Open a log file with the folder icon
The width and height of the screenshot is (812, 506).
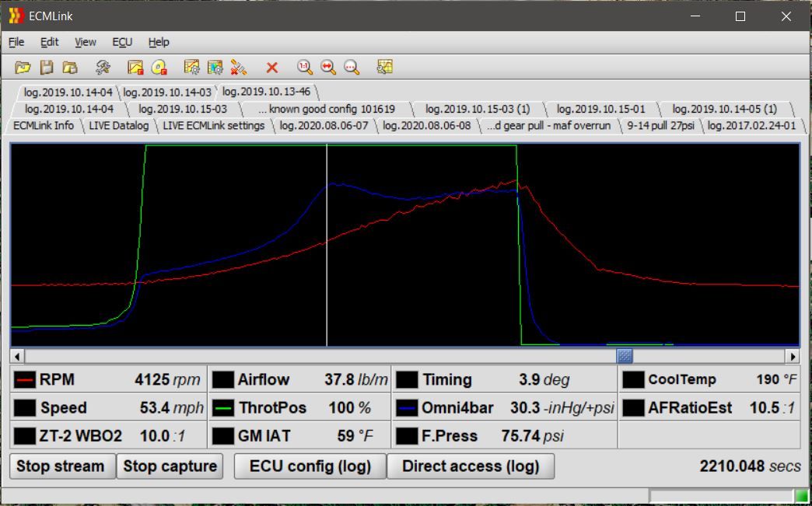coord(23,68)
